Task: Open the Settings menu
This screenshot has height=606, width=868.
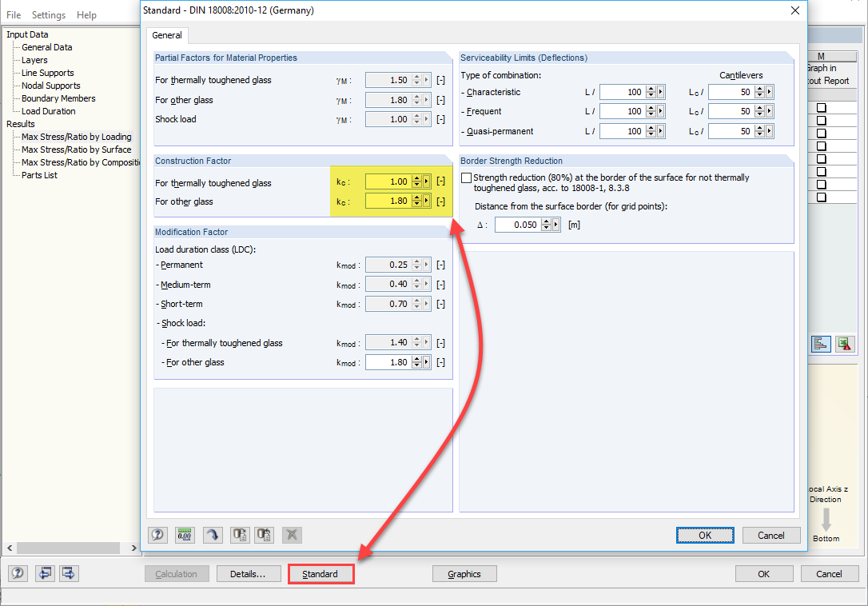Action: point(48,14)
